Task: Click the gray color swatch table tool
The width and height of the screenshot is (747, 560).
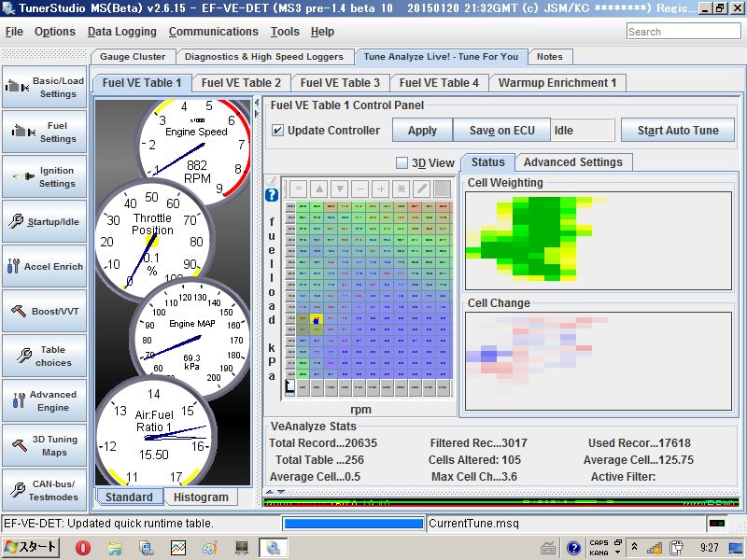Action: (x=442, y=189)
